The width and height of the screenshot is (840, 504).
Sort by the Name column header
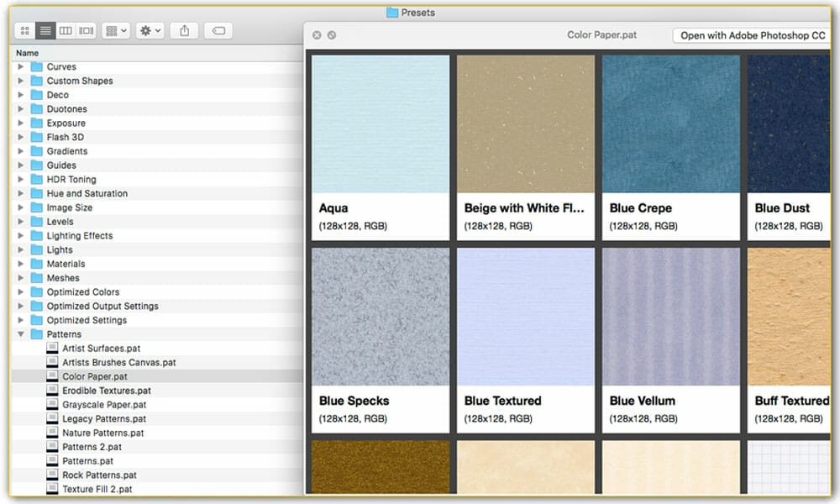pos(28,53)
